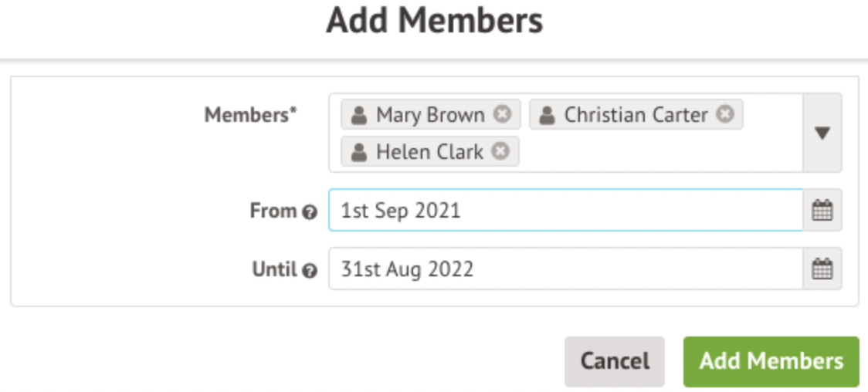The image size is (868, 392).
Task: Remove Christian Carter from selected members
Action: (724, 114)
